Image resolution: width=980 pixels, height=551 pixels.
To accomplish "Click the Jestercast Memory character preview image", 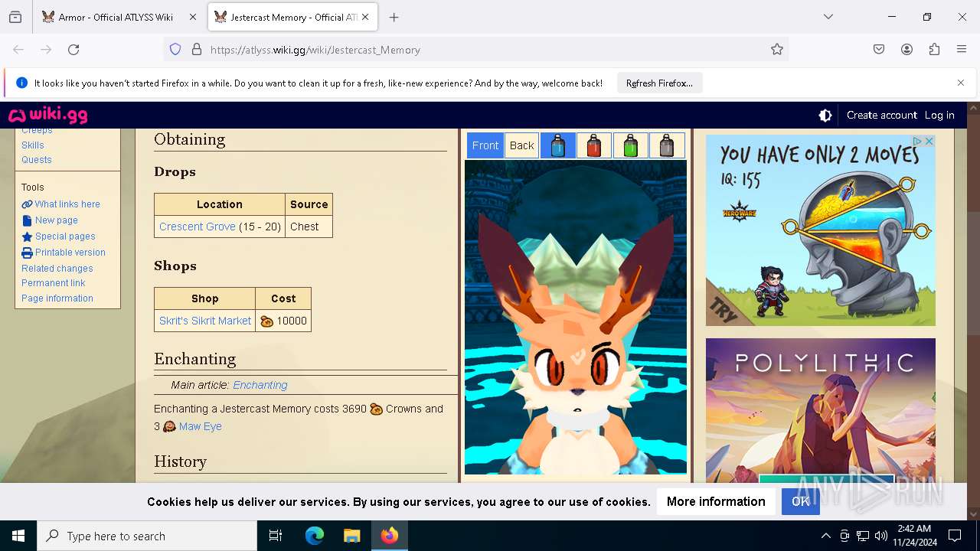I will tap(576, 317).
